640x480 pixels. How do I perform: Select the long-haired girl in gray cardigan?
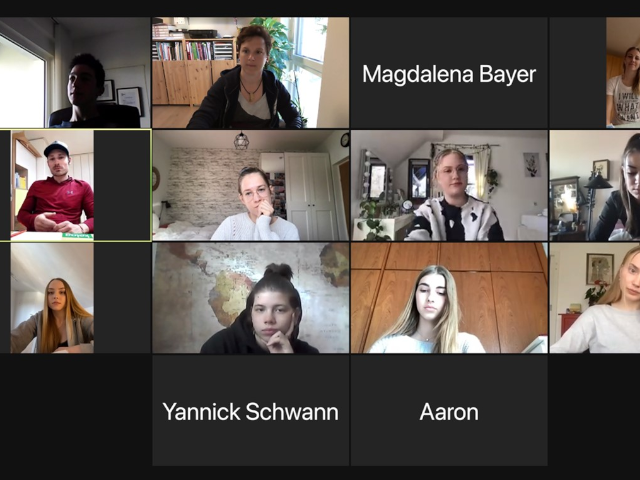[52, 298]
